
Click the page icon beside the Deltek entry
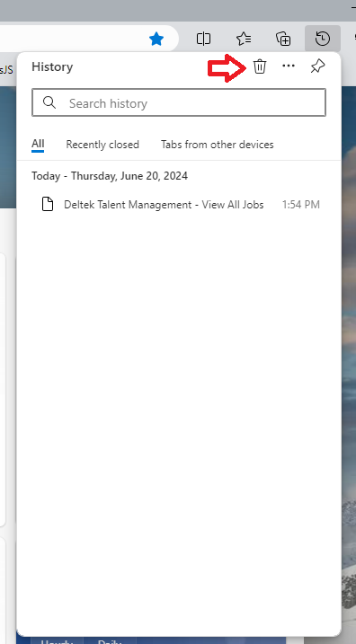pyautogui.click(x=49, y=204)
